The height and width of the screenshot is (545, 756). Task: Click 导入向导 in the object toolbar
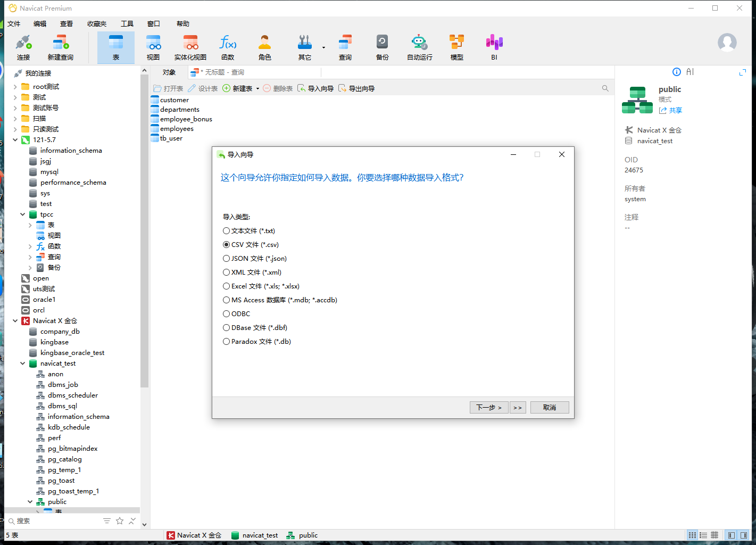pyautogui.click(x=315, y=88)
